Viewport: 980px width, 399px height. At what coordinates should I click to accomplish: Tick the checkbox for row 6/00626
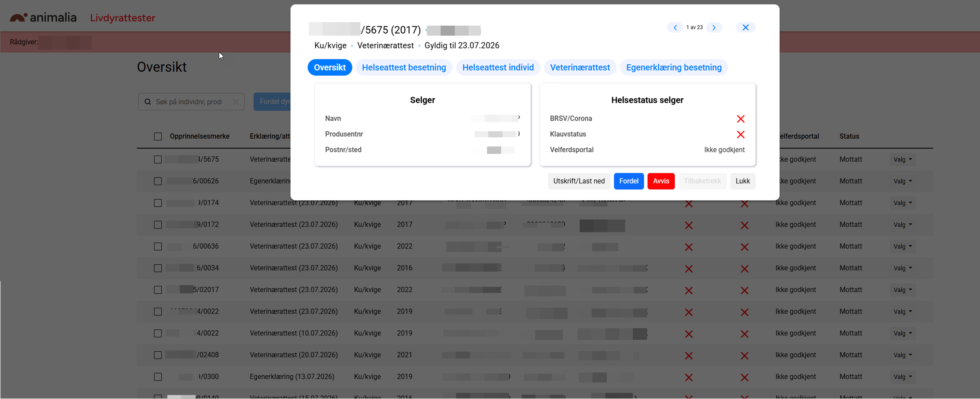[158, 181]
